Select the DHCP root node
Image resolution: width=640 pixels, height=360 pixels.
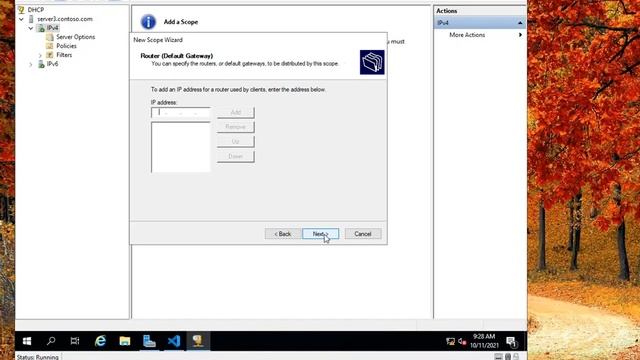pyautogui.click(x=36, y=9)
